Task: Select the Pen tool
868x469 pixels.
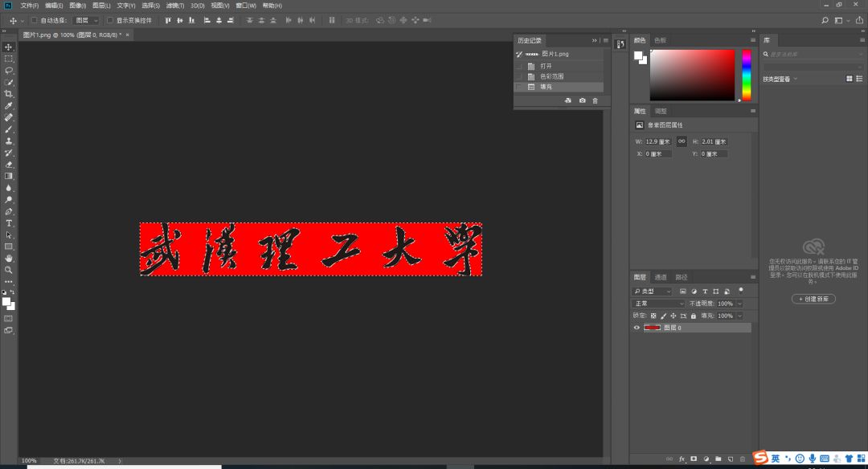Action: coord(8,211)
